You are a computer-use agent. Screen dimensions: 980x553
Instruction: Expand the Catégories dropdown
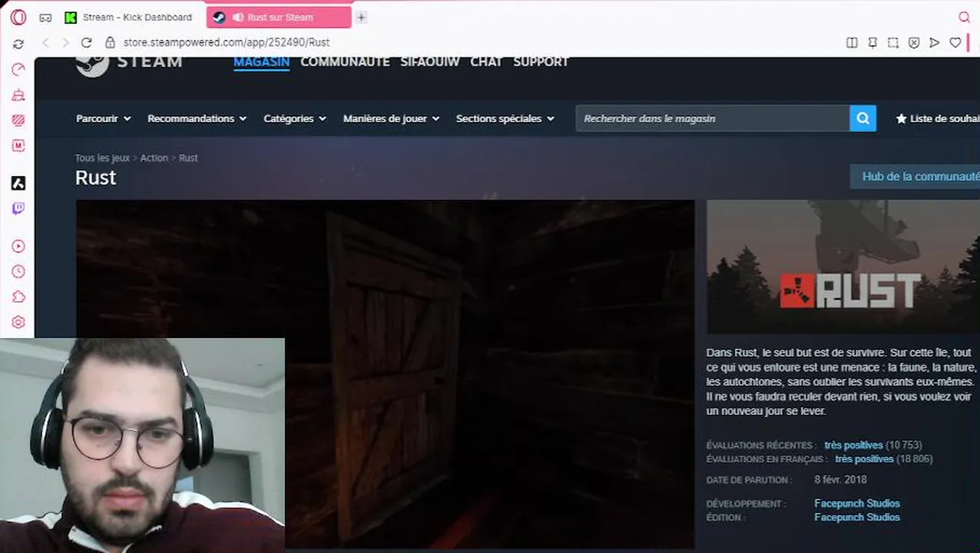tap(295, 118)
